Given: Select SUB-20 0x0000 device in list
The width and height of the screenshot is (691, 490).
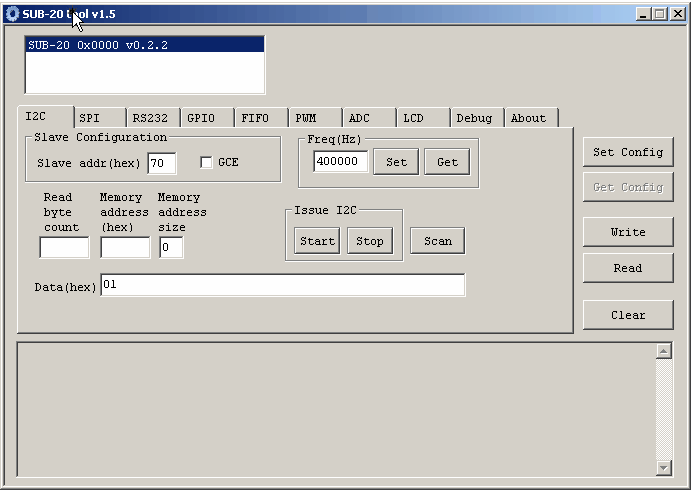Looking at the screenshot, I should point(144,45).
